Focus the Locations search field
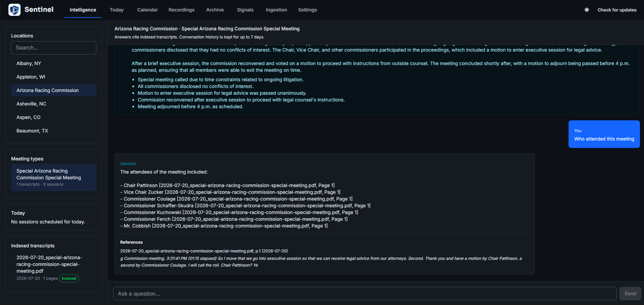The height and width of the screenshot is (305, 644). (54, 48)
